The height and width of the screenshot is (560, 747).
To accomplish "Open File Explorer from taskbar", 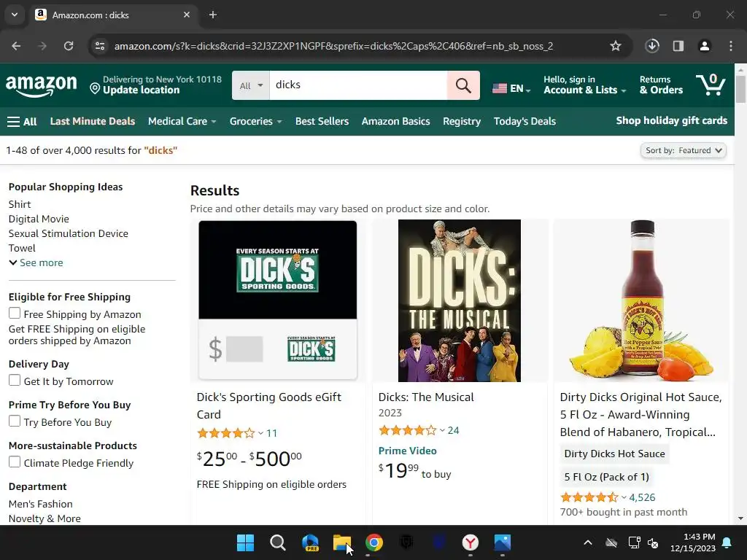I will tap(342, 542).
